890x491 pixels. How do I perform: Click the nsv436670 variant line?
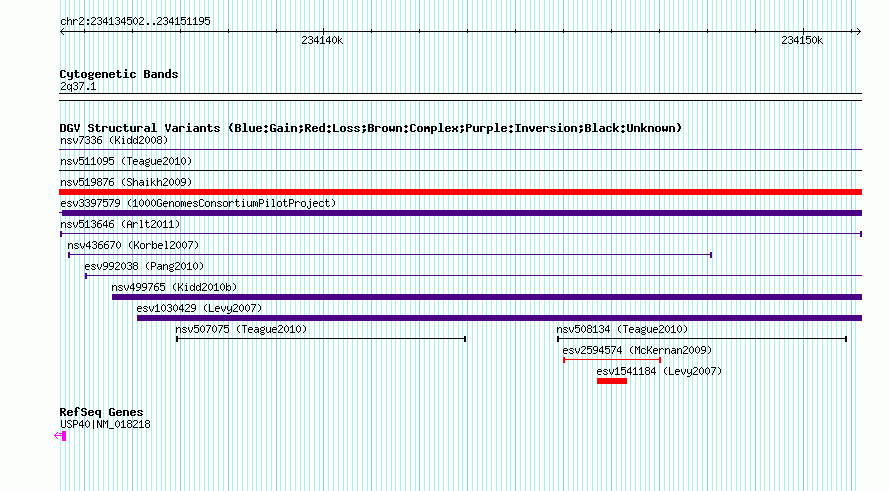(x=390, y=255)
